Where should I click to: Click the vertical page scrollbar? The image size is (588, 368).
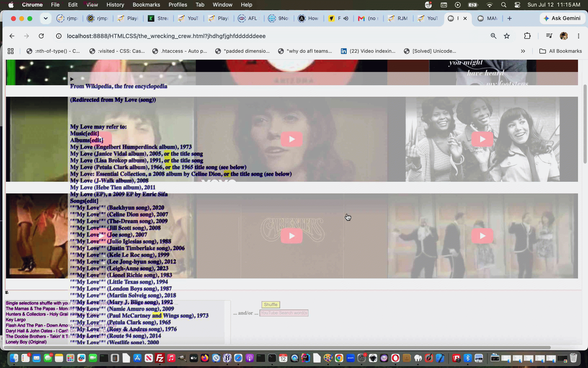tap(585, 124)
